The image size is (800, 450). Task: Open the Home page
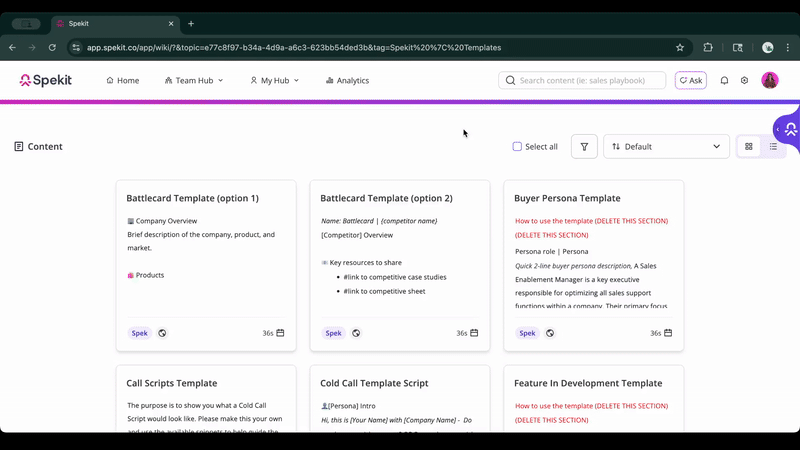(122, 81)
